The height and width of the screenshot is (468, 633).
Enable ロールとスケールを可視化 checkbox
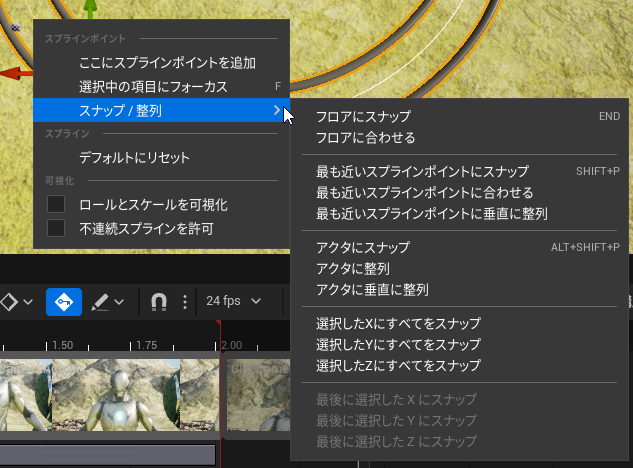tap(57, 204)
